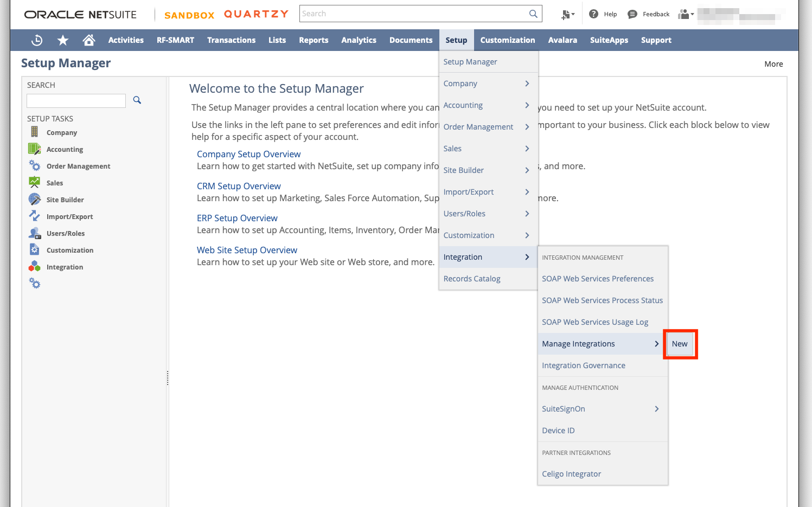Click the Import/Export arrows icon

coord(35,216)
